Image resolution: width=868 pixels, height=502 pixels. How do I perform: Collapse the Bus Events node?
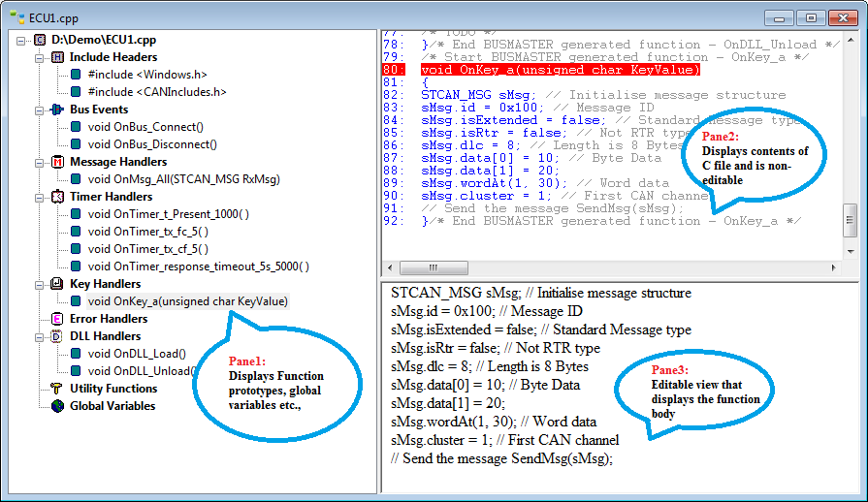point(40,110)
